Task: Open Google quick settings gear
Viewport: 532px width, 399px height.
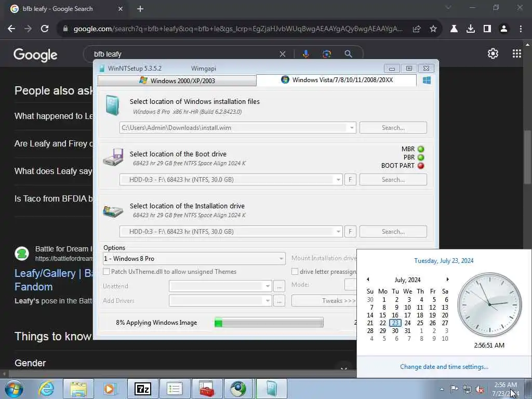Action: [493, 54]
